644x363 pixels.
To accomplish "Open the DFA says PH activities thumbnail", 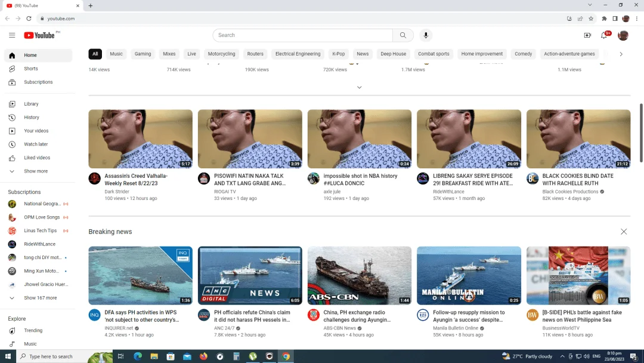I will [x=141, y=275].
